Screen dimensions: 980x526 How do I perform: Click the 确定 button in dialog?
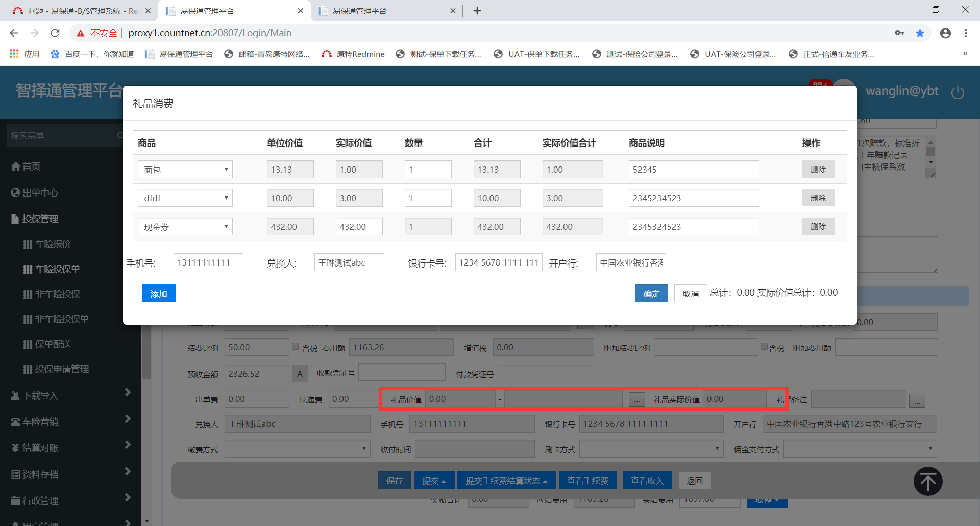coord(651,294)
